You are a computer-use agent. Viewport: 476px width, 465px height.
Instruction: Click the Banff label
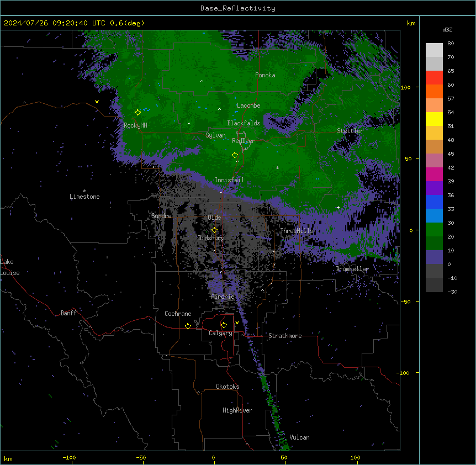tap(68, 313)
